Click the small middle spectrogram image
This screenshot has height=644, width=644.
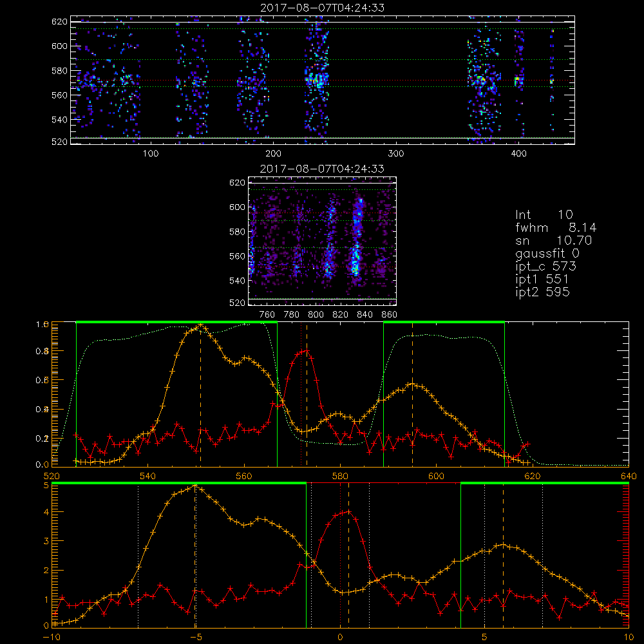pyautogui.click(x=323, y=241)
